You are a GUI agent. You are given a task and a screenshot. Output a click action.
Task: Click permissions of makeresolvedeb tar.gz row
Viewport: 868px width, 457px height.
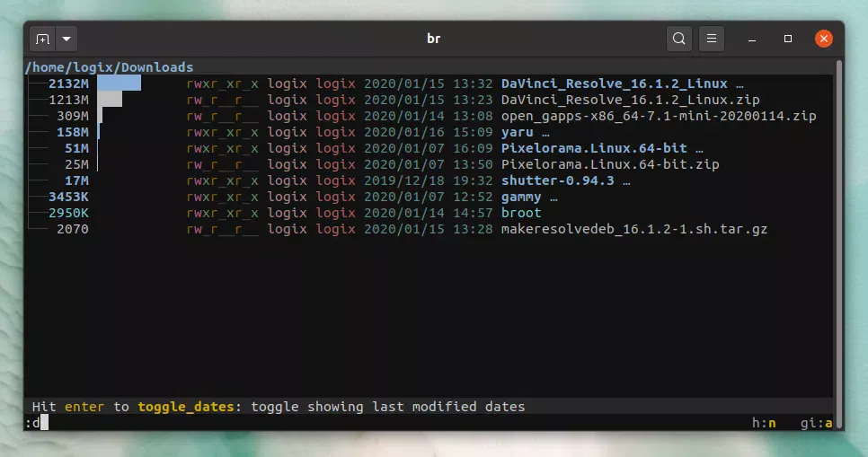[x=223, y=229]
